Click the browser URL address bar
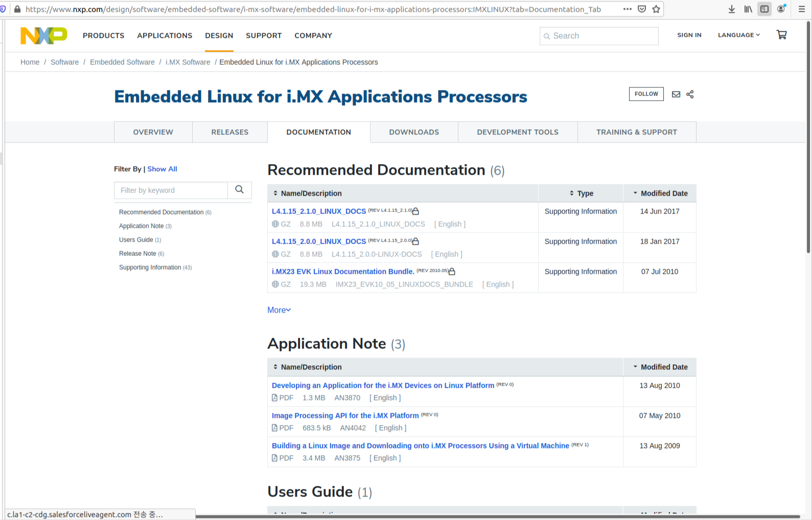The width and height of the screenshot is (812, 520). pyautogui.click(x=313, y=9)
